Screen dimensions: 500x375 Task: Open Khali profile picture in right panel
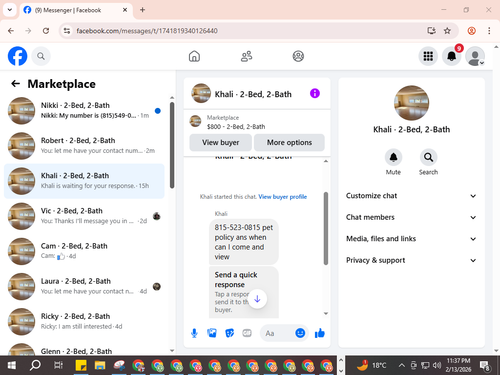[x=411, y=103]
